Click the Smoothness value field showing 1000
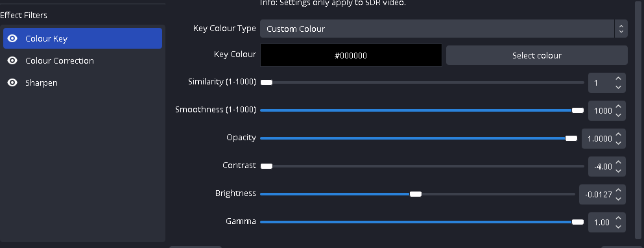Image resolution: width=644 pixels, height=248 pixels. pyautogui.click(x=602, y=110)
